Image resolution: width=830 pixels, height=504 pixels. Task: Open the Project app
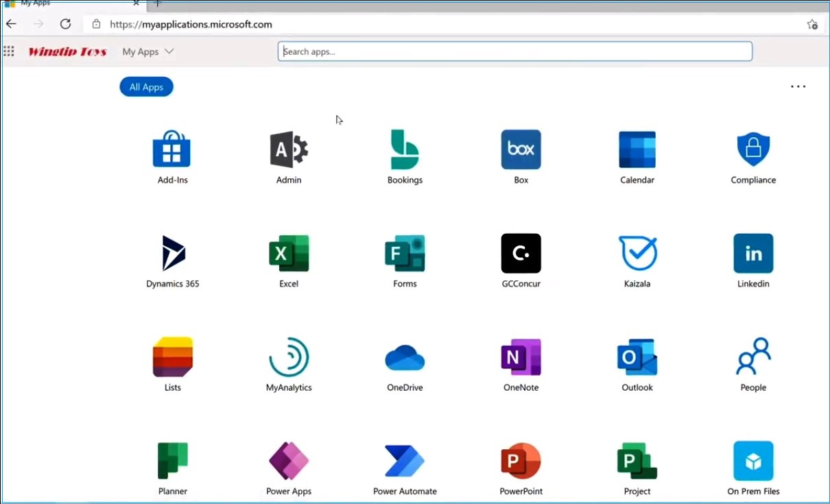637,468
